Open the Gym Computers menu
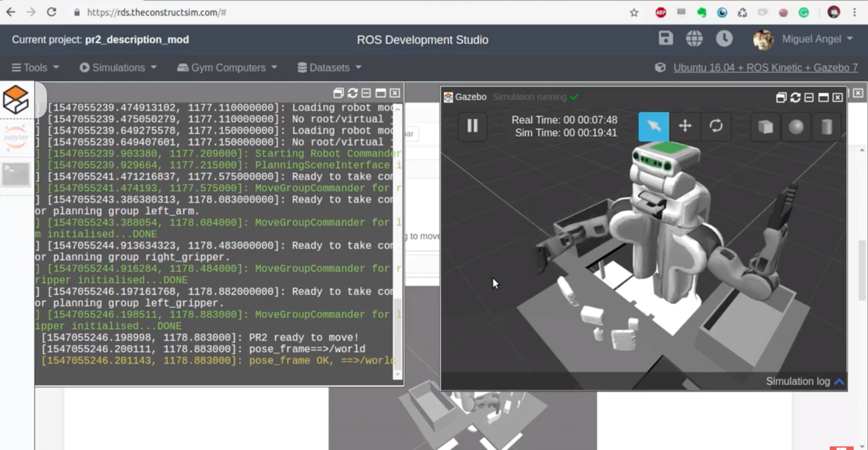This screenshot has width=868, height=450. 227,68
